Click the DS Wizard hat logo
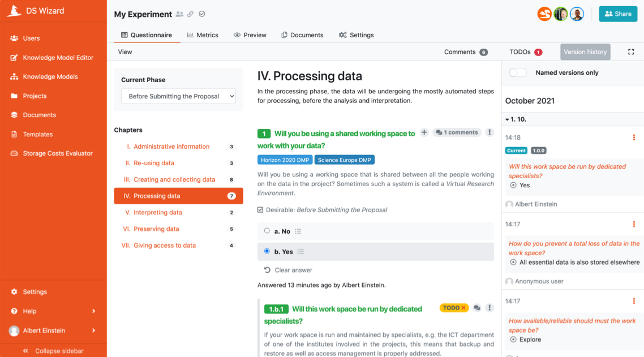The width and height of the screenshot is (644, 357). [14, 11]
